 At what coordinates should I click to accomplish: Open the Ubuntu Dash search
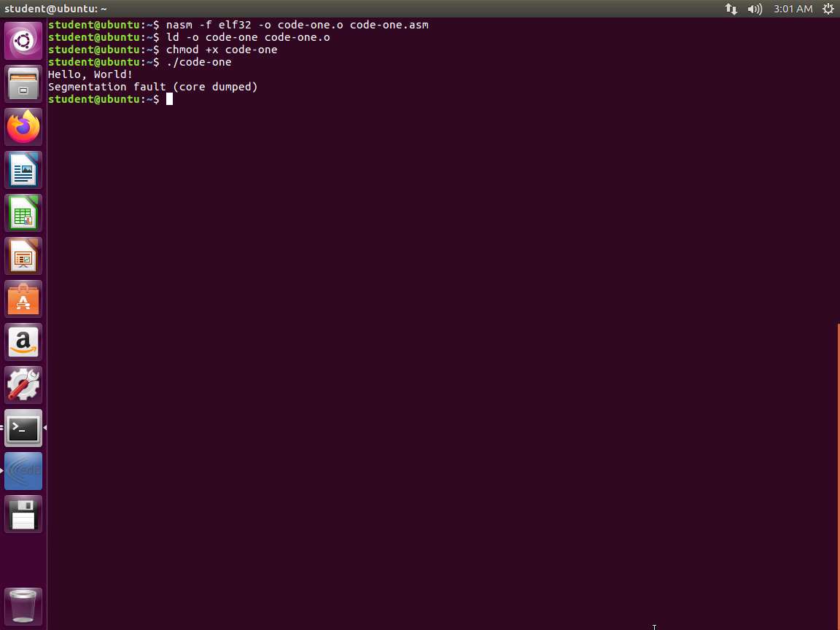[x=23, y=41]
